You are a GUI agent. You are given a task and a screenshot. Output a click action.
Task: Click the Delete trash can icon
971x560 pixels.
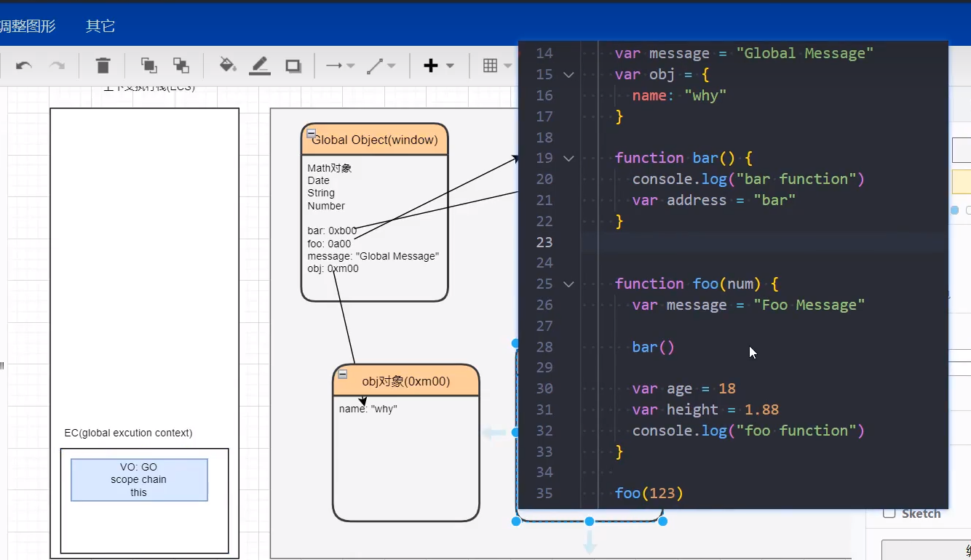103,66
